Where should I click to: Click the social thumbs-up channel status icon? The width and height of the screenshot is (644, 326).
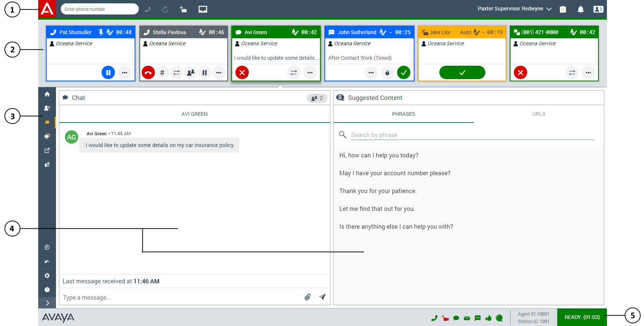tap(488, 318)
